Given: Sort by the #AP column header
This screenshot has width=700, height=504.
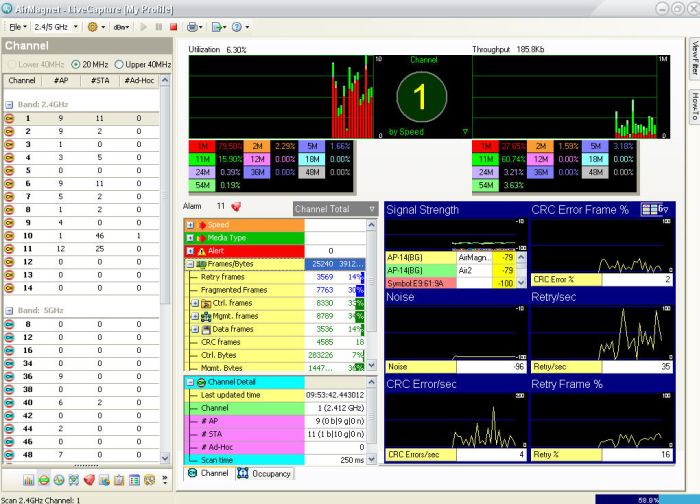Looking at the screenshot, I should (x=61, y=80).
